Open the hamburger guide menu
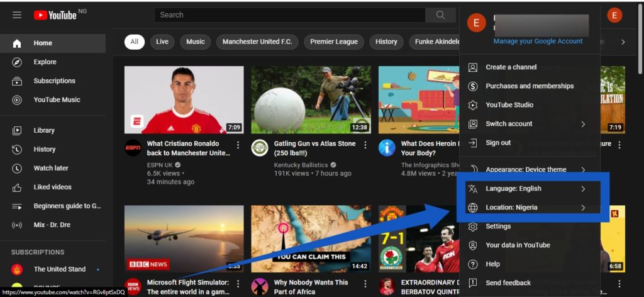This screenshot has width=644, height=297. point(17,15)
